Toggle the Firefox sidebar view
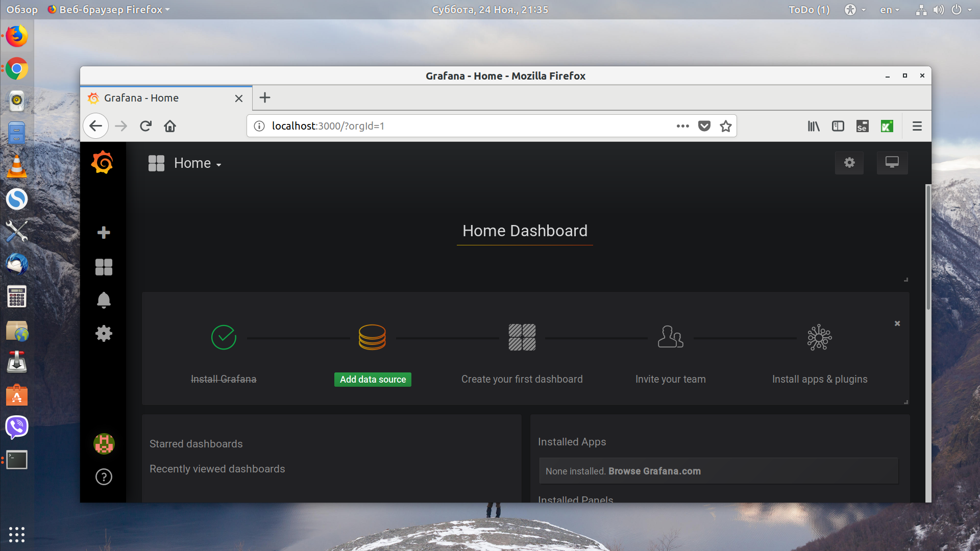Screen dimensions: 980x551 coord(838,126)
